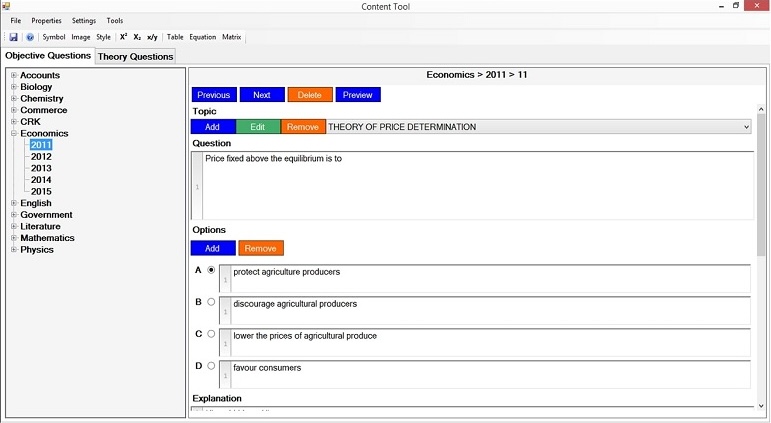This screenshot has height=423, width=771.
Task: Click the Subscript X₂ tool
Action: (x=137, y=37)
